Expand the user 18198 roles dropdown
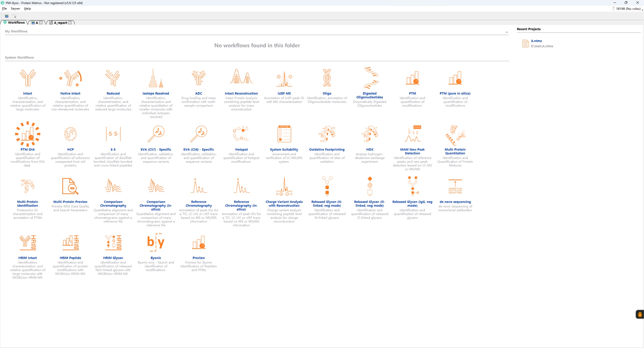The image size is (644, 348). pos(642,9)
